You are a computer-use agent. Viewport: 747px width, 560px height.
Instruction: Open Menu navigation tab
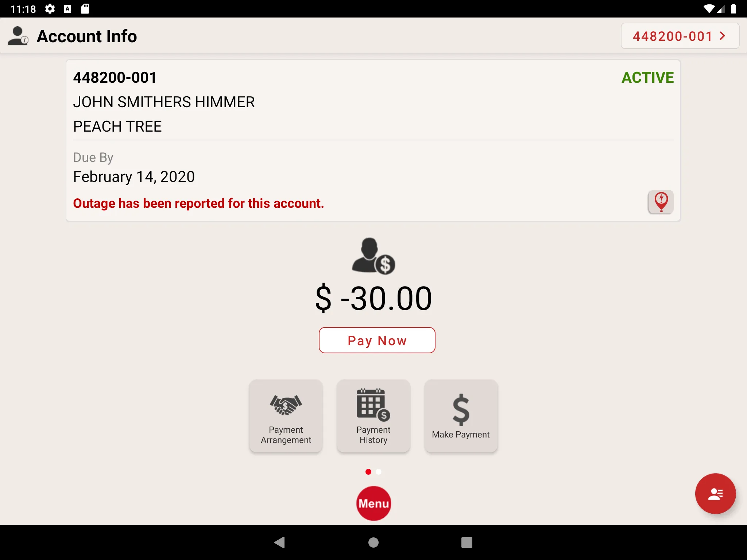[x=373, y=503]
